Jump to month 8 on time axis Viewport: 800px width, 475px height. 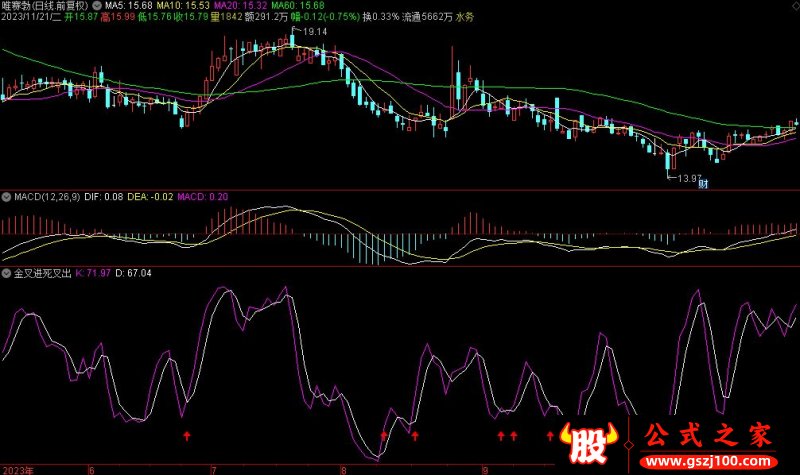click(x=343, y=468)
